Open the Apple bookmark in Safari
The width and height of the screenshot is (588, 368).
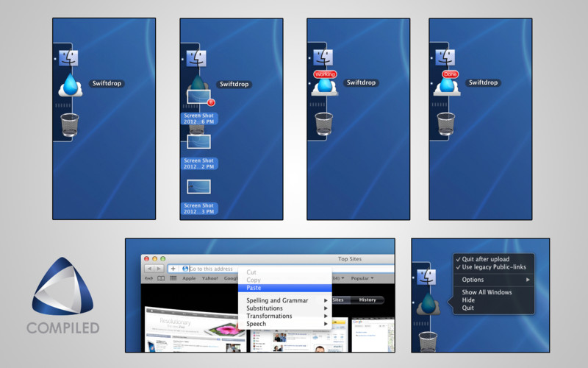click(x=189, y=278)
